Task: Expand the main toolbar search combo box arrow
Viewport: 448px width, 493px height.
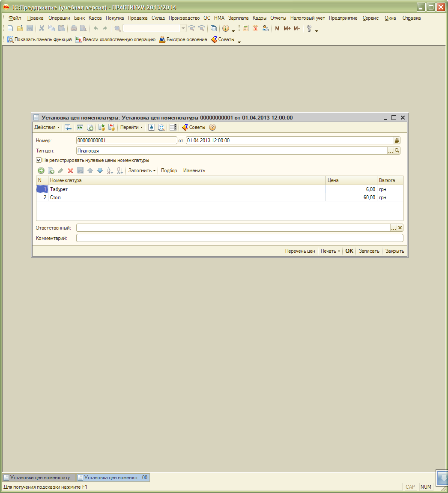Action: (183, 28)
